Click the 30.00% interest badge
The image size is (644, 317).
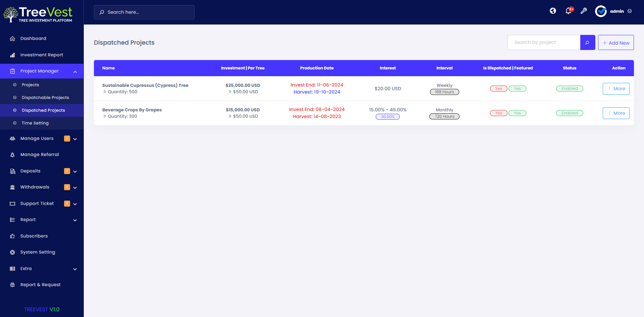point(388,117)
